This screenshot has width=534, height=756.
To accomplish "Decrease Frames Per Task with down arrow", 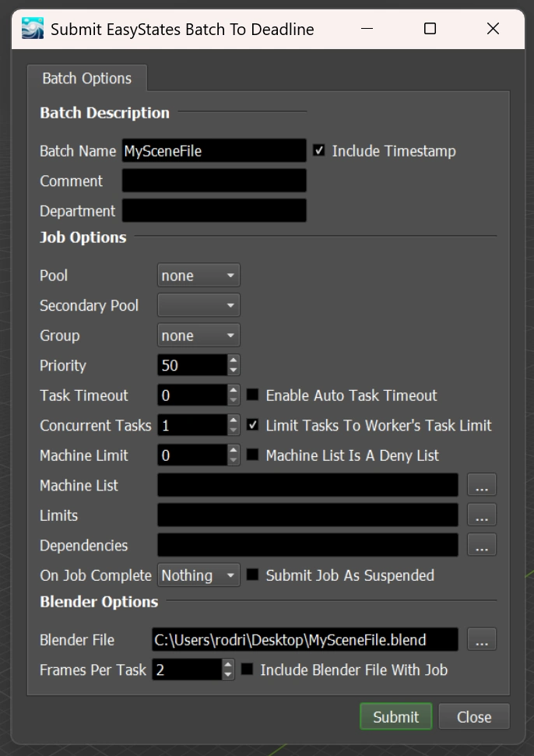I will 228,674.
